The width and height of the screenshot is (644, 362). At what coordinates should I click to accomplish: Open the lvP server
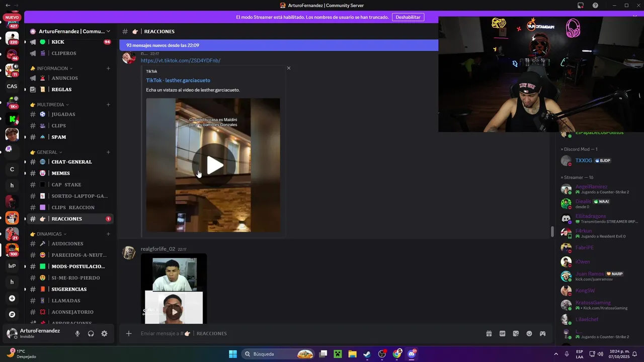click(x=12, y=266)
